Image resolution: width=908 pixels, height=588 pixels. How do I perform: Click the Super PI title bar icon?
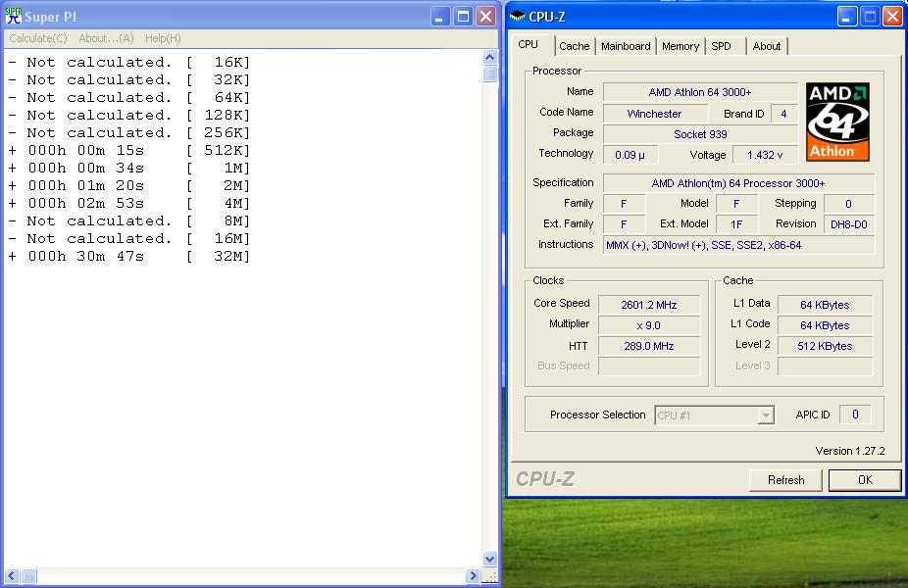[x=14, y=17]
